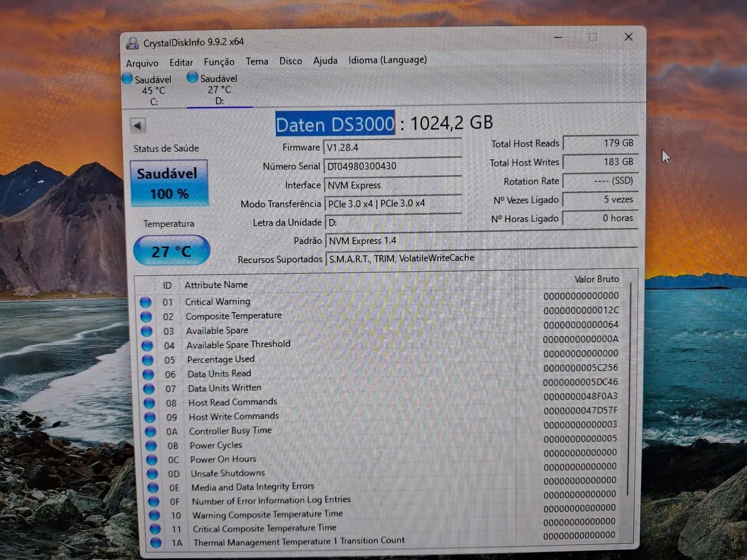Image resolution: width=747 pixels, height=560 pixels.
Task: Click the status icon for Host Read Commands
Action: [x=149, y=403]
